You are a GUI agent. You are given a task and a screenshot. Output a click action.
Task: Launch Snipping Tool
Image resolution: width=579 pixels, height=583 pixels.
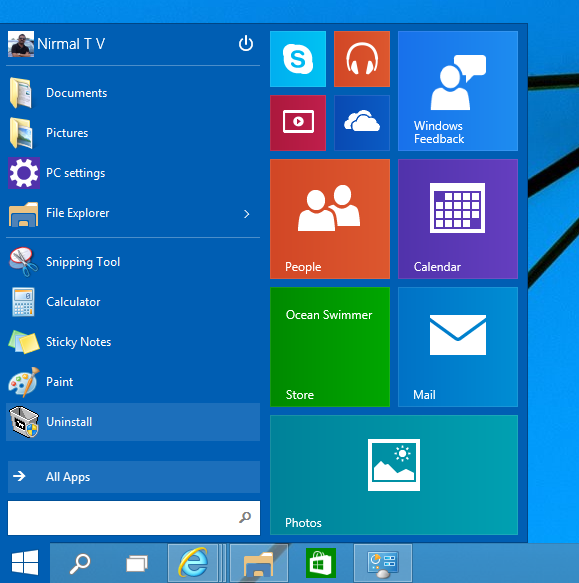coord(133,262)
